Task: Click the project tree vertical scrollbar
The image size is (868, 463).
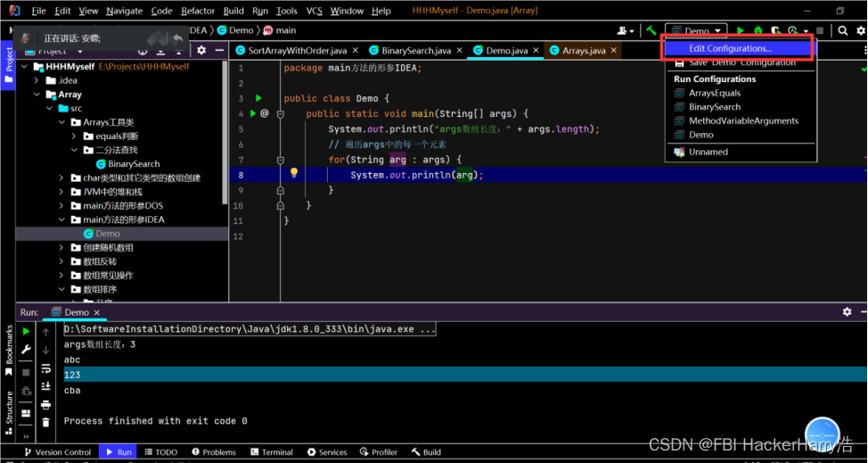Action: (225, 133)
